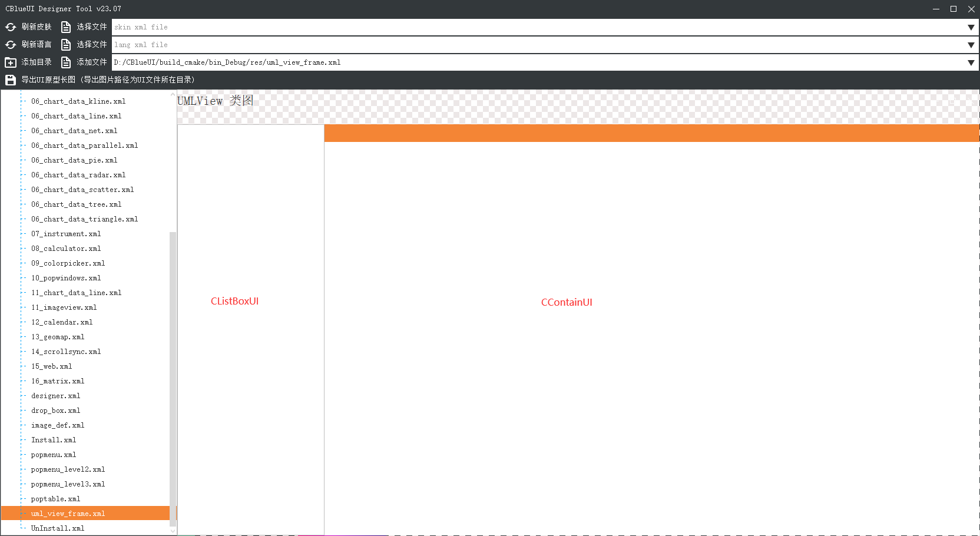
Task: Click the refresh skin icon
Action: 11,27
